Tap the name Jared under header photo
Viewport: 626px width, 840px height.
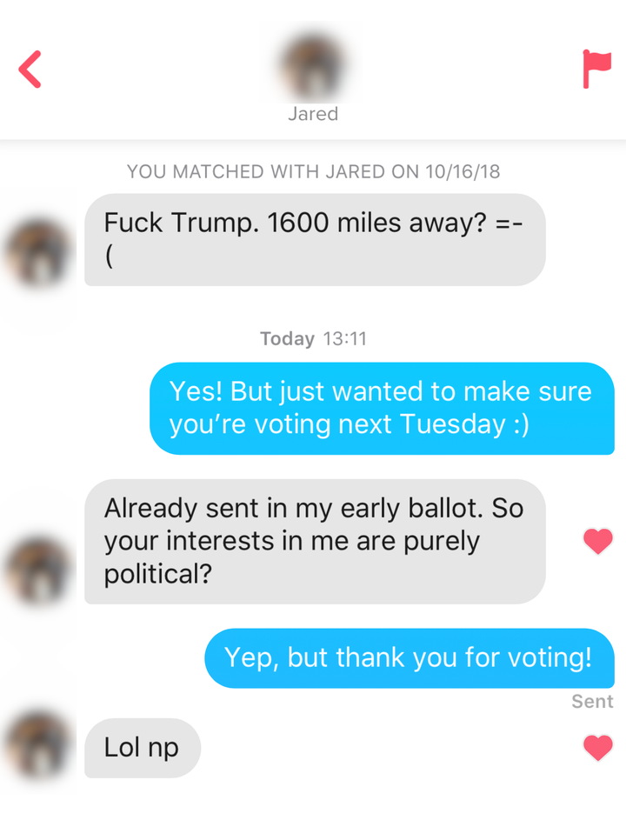(313, 114)
